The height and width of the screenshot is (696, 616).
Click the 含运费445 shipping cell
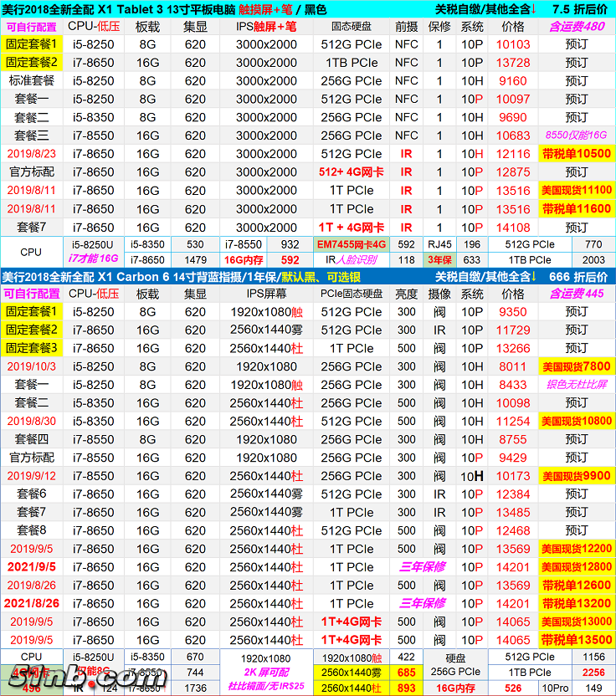[576, 294]
